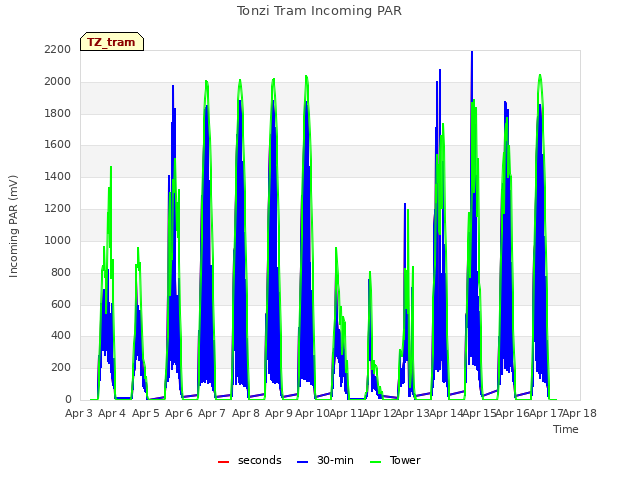Click the 1600 y-axis tick label

pyautogui.click(x=58, y=145)
